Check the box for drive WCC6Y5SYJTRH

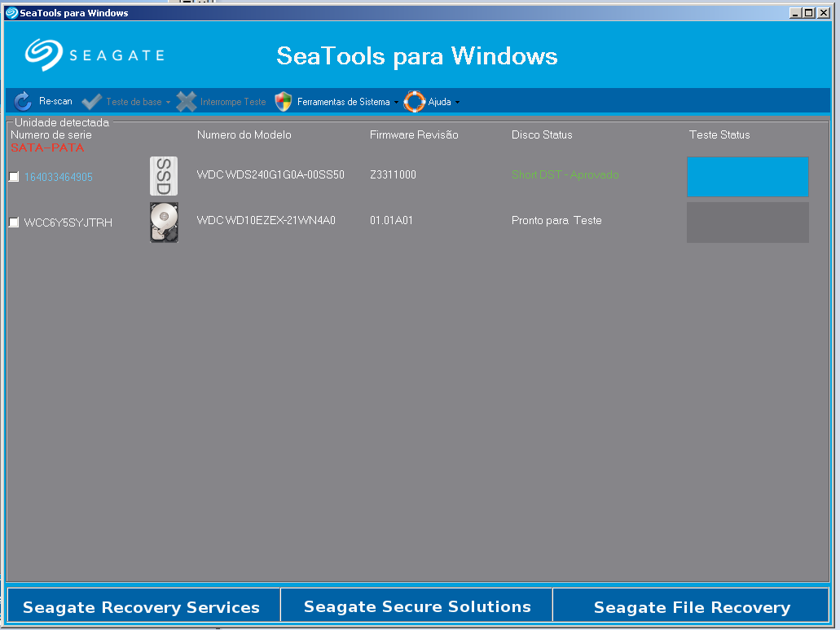pyautogui.click(x=15, y=222)
